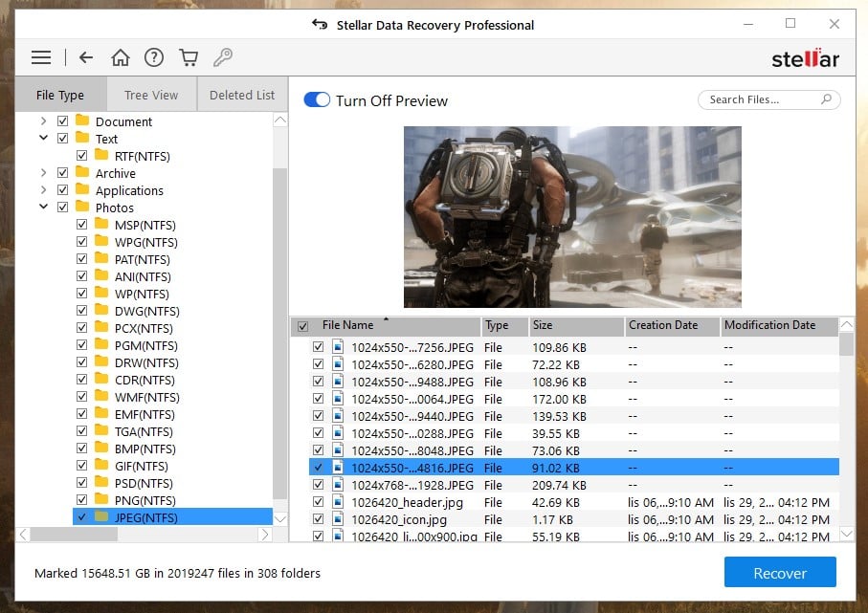Sort by Creation Date column header
The height and width of the screenshot is (613, 868).
[672, 326]
